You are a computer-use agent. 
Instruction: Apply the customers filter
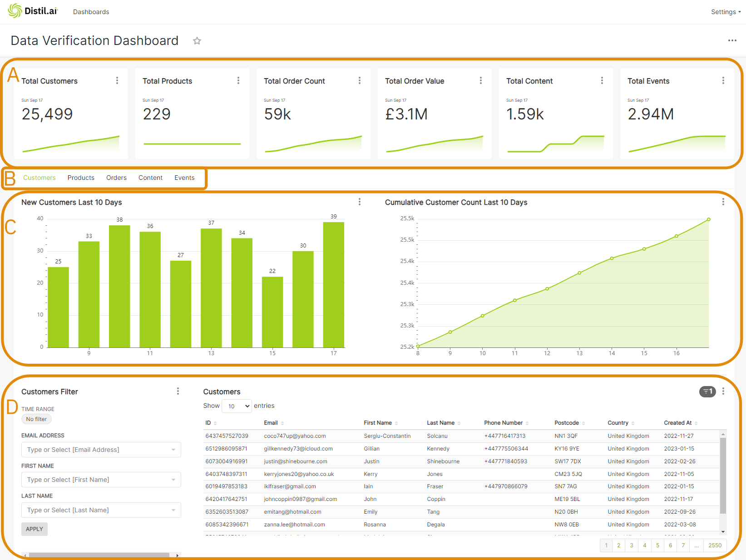(x=35, y=529)
